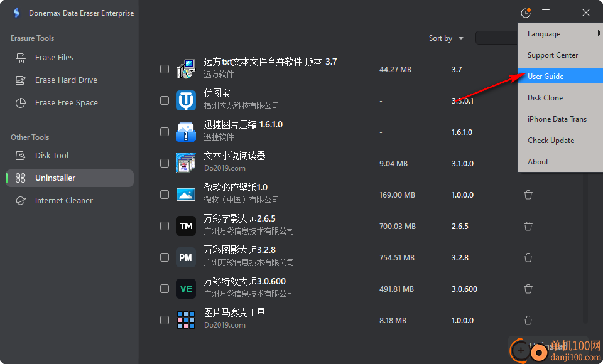
Task: Open the About menu item
Action: click(560, 162)
